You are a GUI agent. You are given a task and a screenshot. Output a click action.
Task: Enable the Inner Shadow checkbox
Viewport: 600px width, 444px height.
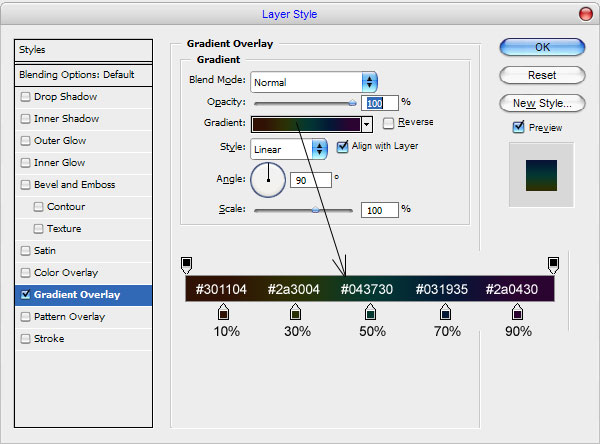point(25,119)
